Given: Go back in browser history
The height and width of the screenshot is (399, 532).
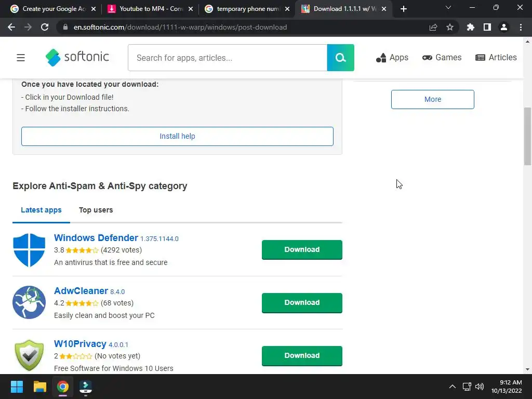Looking at the screenshot, I should [11, 27].
